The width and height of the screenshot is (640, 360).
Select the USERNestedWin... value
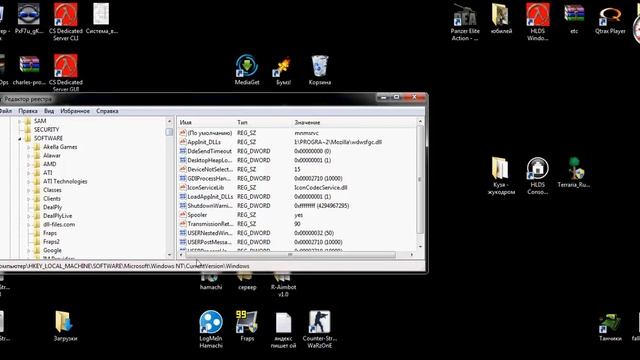click(210, 233)
